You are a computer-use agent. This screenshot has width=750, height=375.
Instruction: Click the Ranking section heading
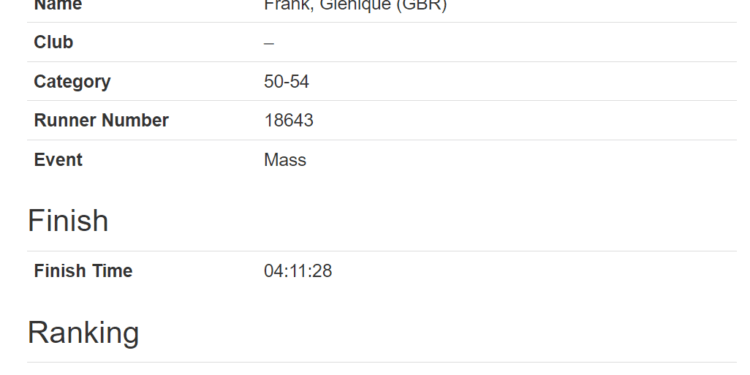[x=84, y=333]
